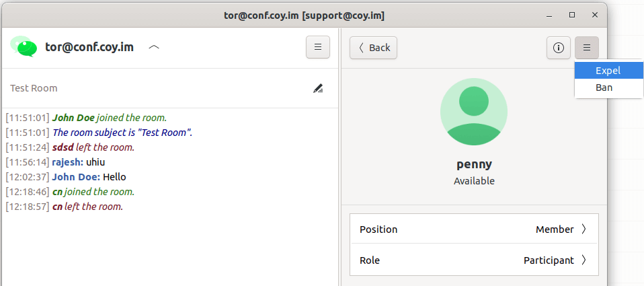The image size is (644, 286).
Task: Click the green CoyIM chat bubbles logo
Action: pyautogui.click(x=24, y=46)
